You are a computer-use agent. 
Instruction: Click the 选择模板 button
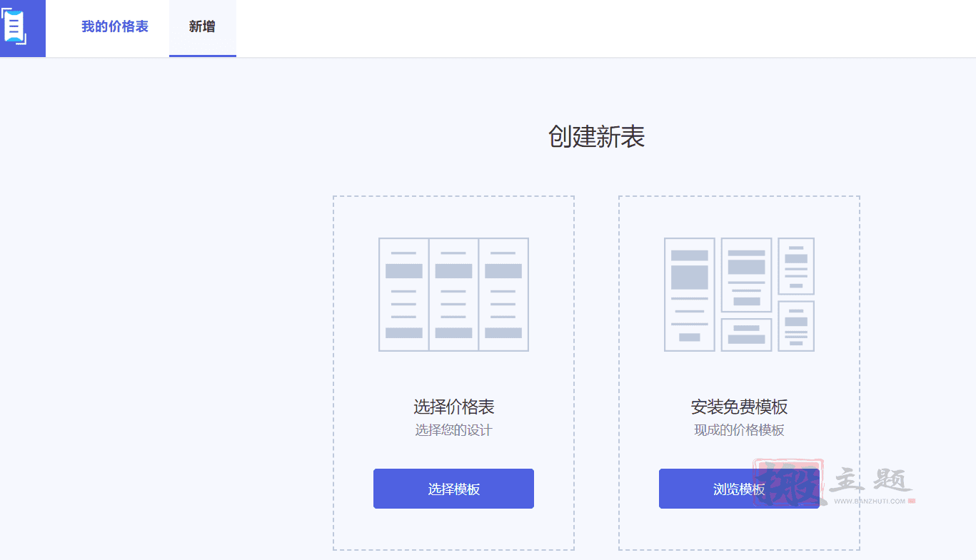pos(453,489)
